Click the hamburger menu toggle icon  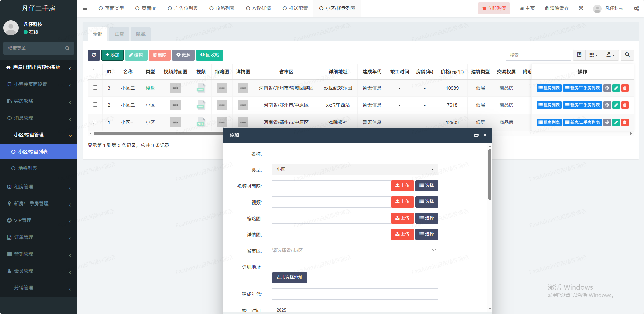pyautogui.click(x=85, y=8)
